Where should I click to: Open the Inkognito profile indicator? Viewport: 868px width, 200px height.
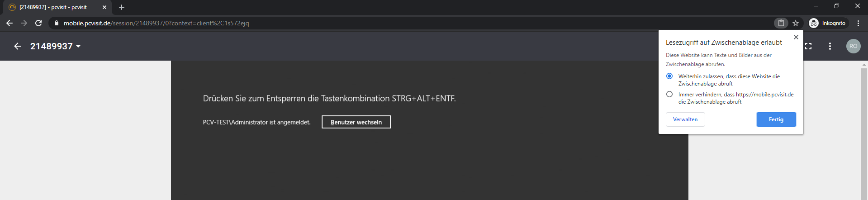click(x=828, y=23)
